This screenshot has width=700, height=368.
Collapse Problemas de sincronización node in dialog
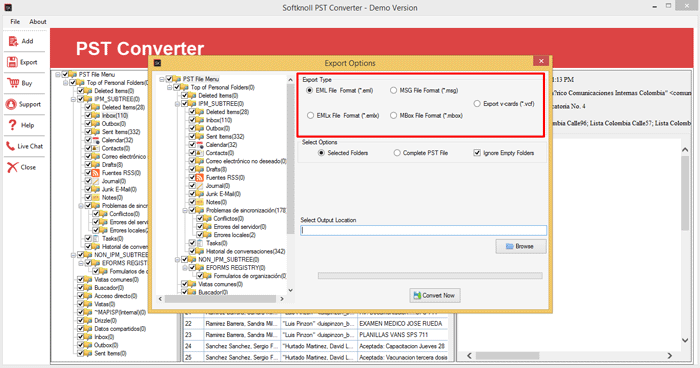click(185, 210)
